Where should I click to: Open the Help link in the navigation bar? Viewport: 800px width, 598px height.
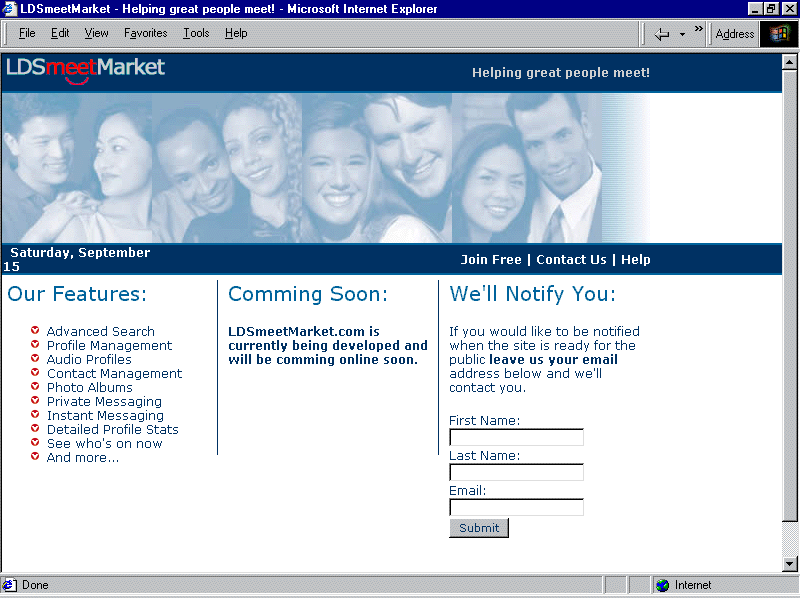[636, 260]
